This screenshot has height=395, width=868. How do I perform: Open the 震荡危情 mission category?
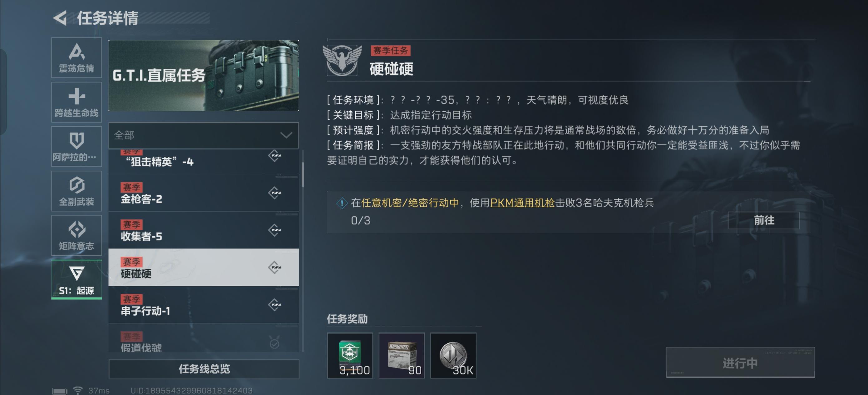(76, 58)
